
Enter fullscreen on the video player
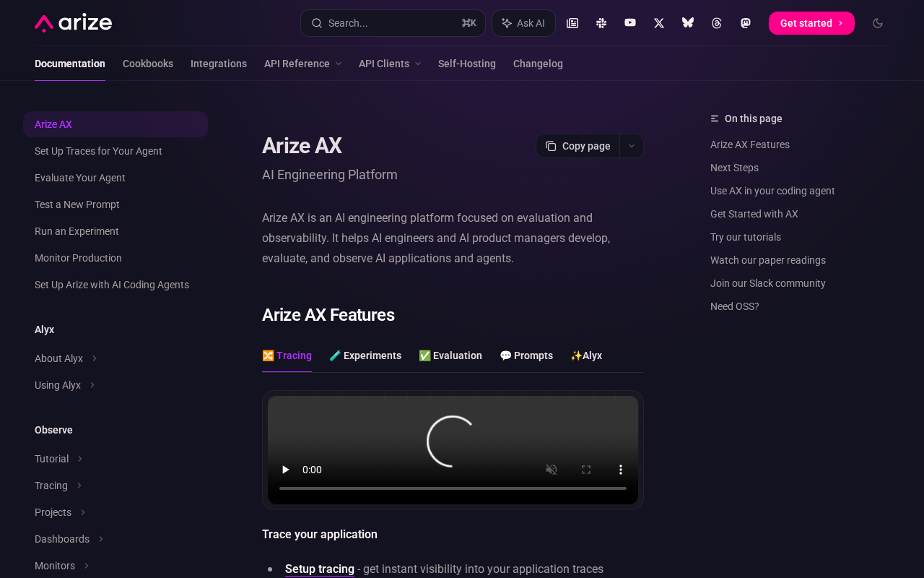[x=586, y=470]
